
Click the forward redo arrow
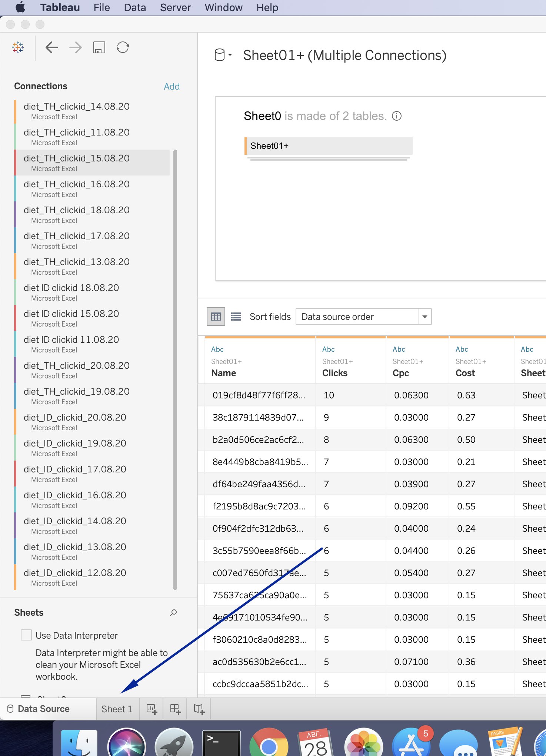point(76,47)
